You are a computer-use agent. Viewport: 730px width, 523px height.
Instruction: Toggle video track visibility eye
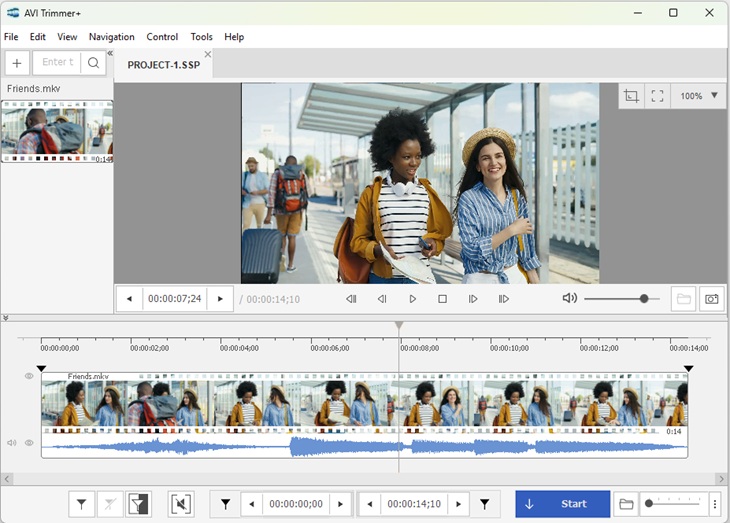pos(29,376)
